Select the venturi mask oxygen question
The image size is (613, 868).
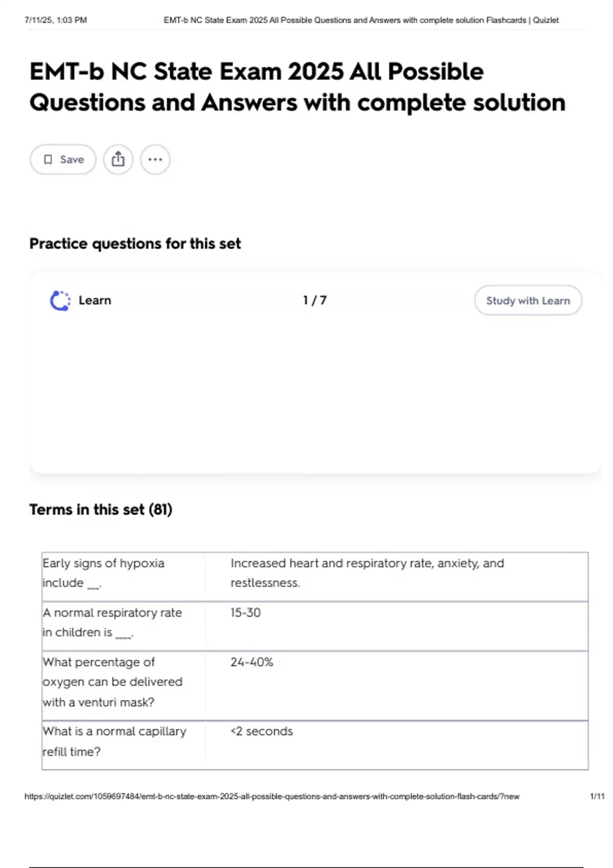tap(112, 682)
